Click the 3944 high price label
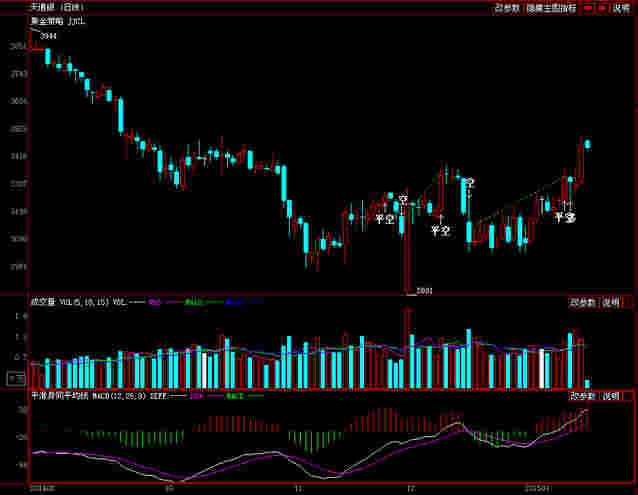This screenshot has width=638, height=495. click(x=48, y=36)
